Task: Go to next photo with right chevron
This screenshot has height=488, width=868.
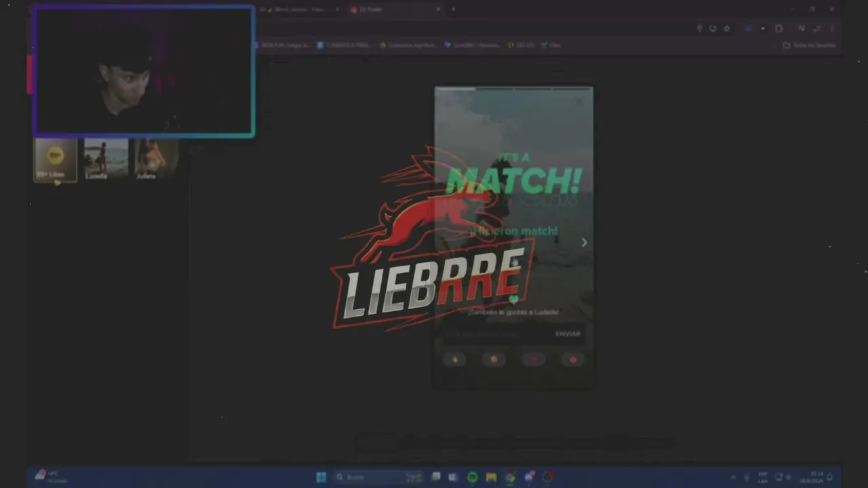Action: pos(584,242)
